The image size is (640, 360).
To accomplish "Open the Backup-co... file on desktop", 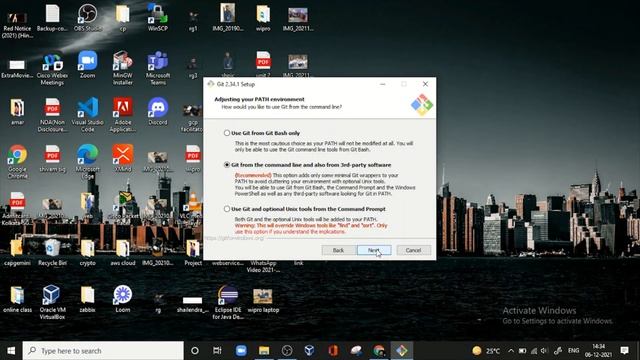I will click(52, 18).
